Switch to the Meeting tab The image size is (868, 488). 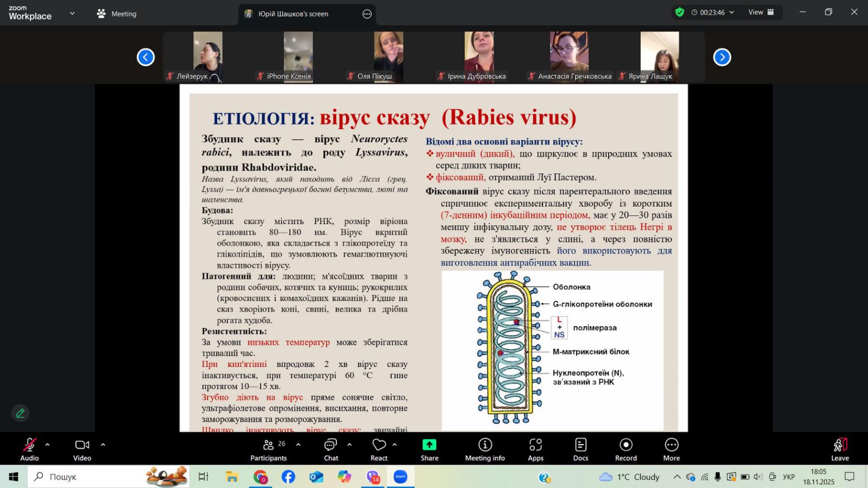pos(117,14)
